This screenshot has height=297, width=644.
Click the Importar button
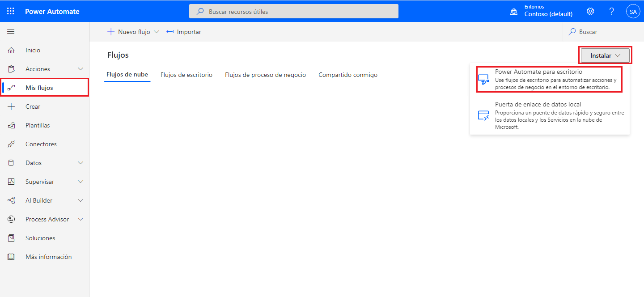183,31
